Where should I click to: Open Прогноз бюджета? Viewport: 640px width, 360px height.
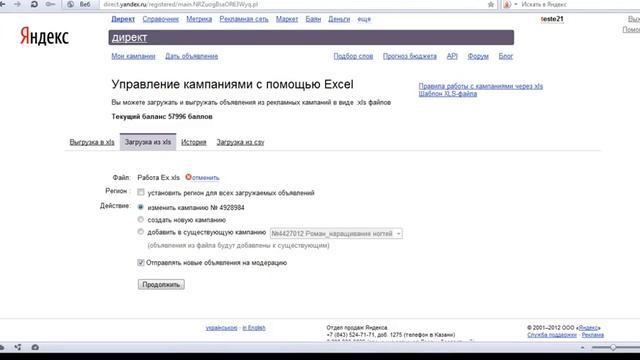click(410, 56)
